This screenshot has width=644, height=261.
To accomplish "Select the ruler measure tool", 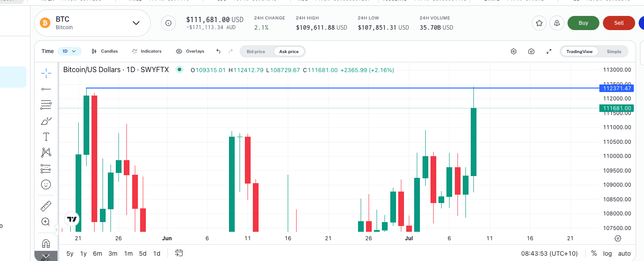I will [46, 206].
